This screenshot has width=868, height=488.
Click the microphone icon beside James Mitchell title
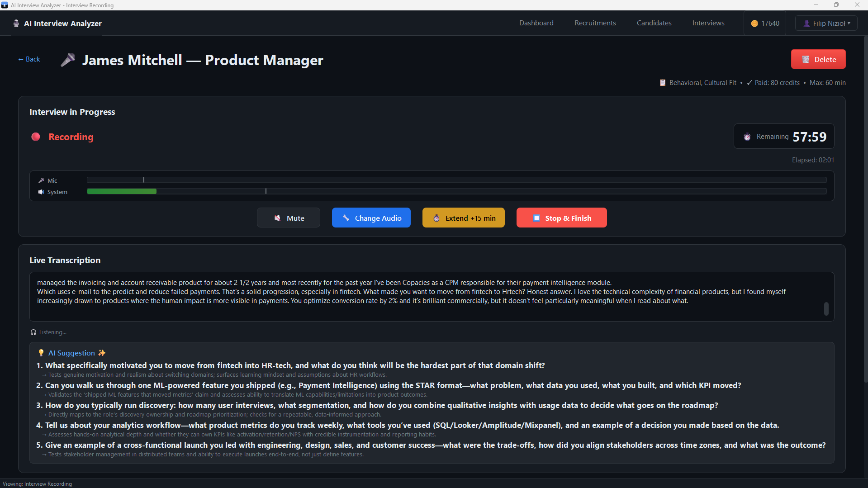[x=68, y=60]
